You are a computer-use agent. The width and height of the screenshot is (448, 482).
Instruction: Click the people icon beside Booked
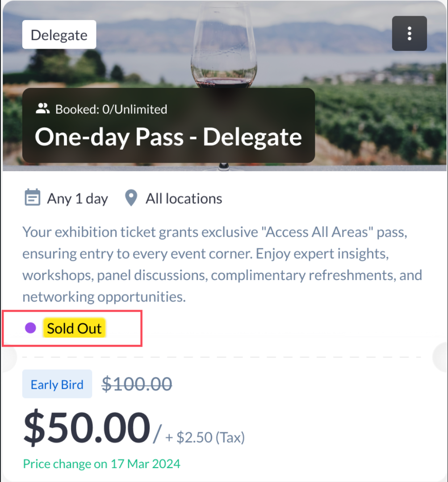coord(42,109)
